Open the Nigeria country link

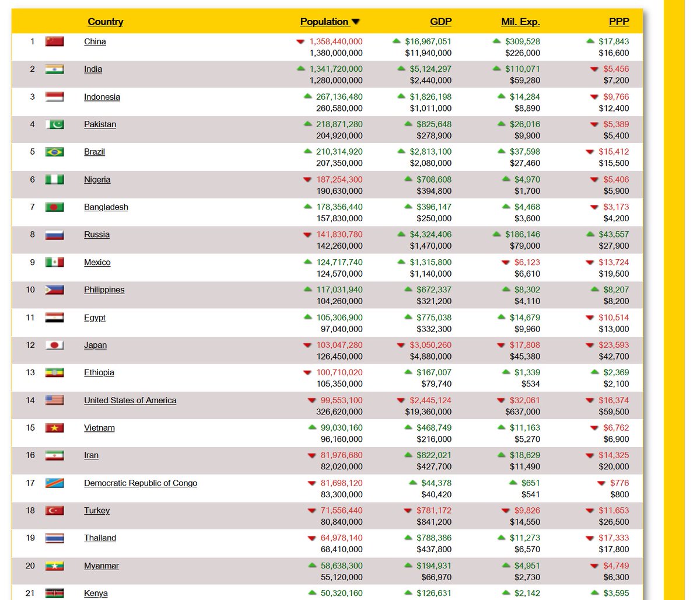click(x=97, y=180)
